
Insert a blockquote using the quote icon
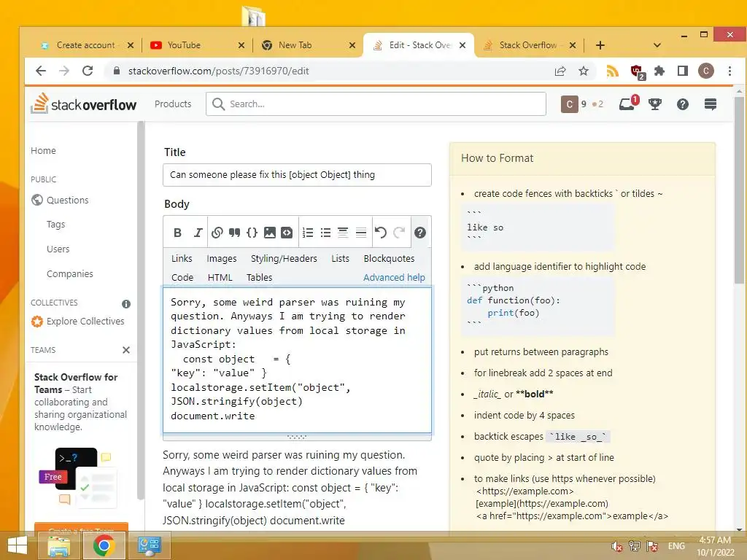click(234, 233)
